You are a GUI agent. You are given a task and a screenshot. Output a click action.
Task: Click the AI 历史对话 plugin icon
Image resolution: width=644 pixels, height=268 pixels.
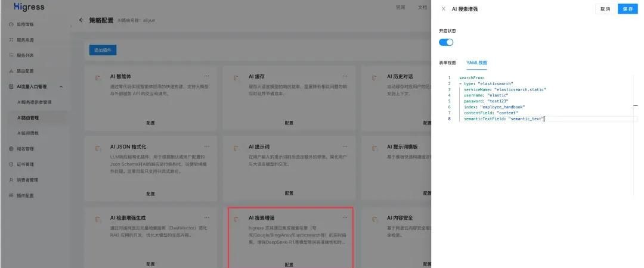pos(374,77)
